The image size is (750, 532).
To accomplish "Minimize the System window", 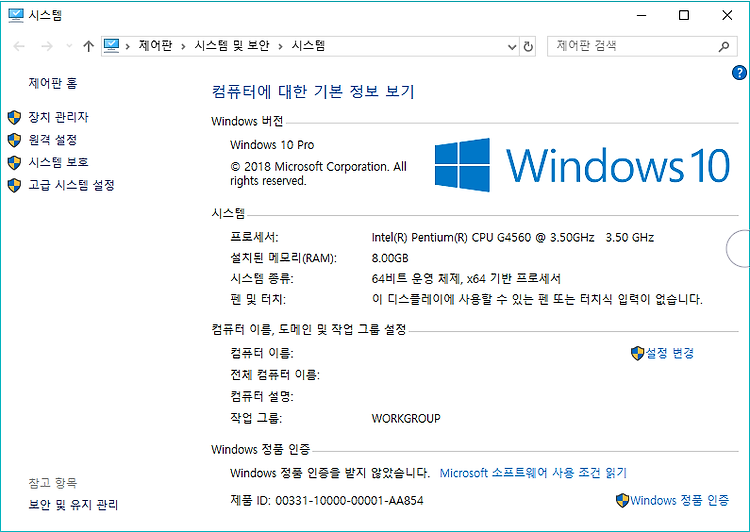I will coord(641,15).
